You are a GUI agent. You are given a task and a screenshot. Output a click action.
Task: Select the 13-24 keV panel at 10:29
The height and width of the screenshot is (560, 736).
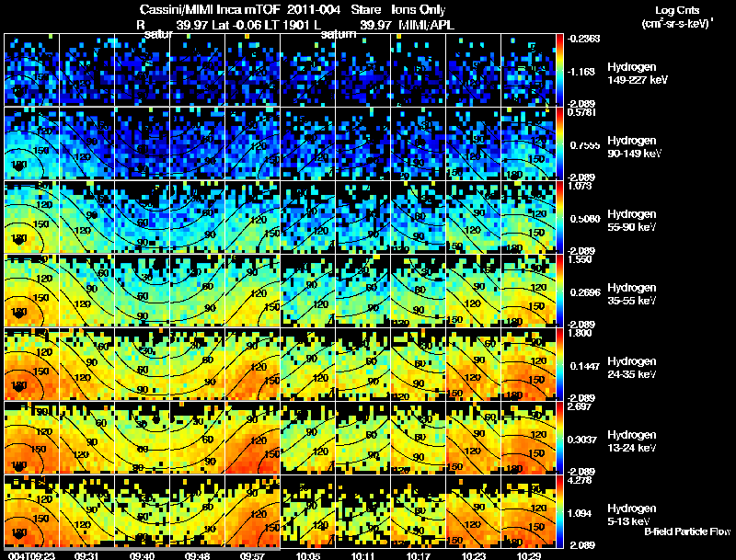pos(528,438)
